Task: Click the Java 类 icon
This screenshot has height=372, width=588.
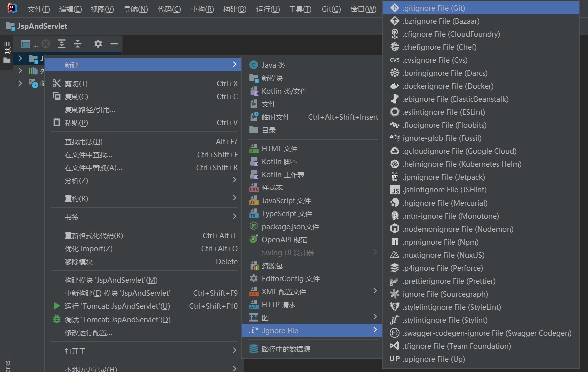Action: point(254,65)
